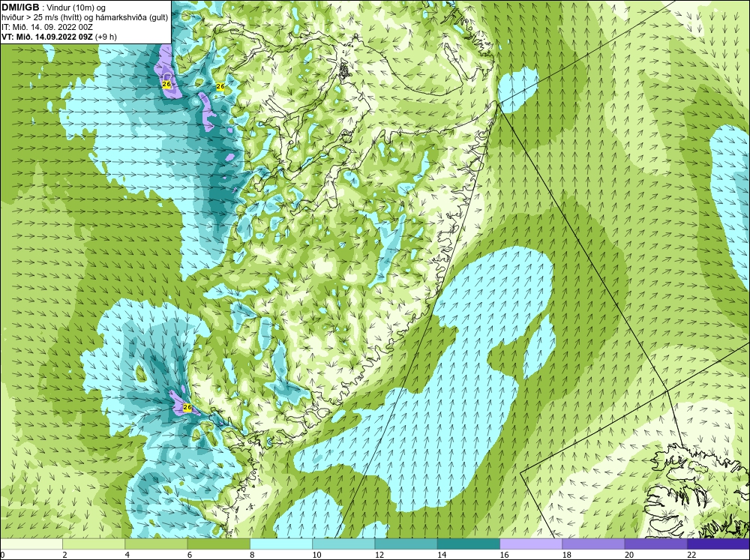Viewport: 750px width, 560px height.
Task: Click the 2–4 m/s legend color swatch
Action: coord(94,544)
